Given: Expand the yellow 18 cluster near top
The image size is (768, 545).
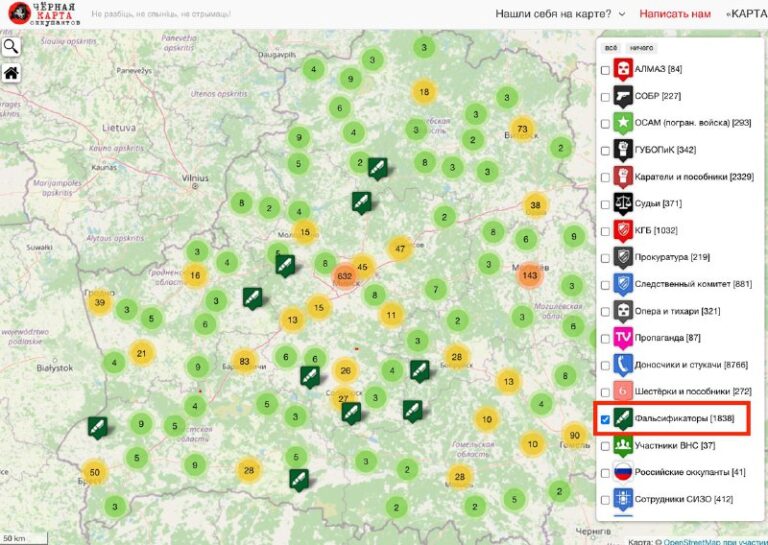Looking at the screenshot, I should (424, 92).
